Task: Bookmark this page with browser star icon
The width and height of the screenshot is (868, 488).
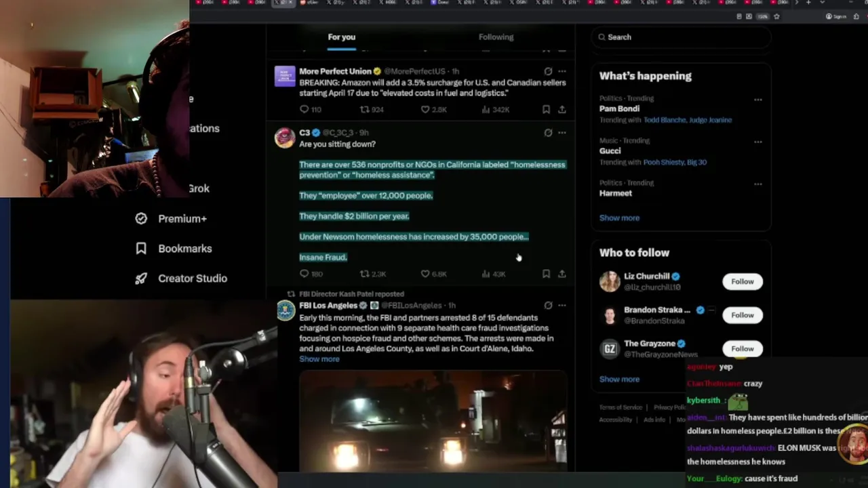Action: [x=776, y=16]
